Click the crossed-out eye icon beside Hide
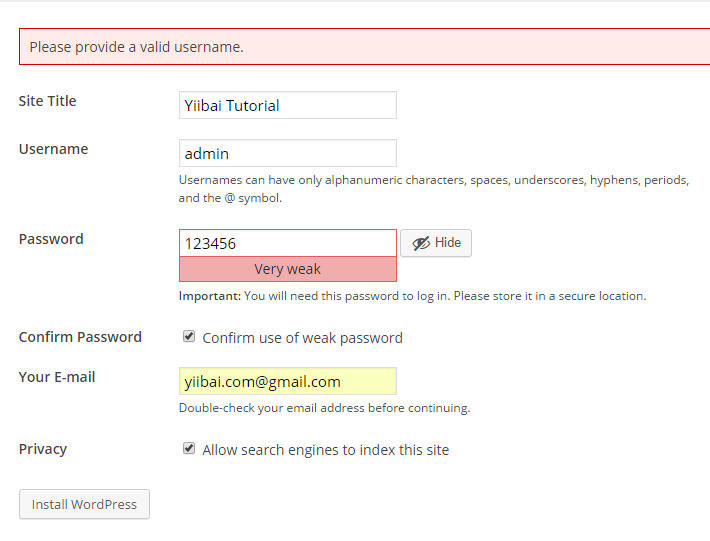 (420, 243)
